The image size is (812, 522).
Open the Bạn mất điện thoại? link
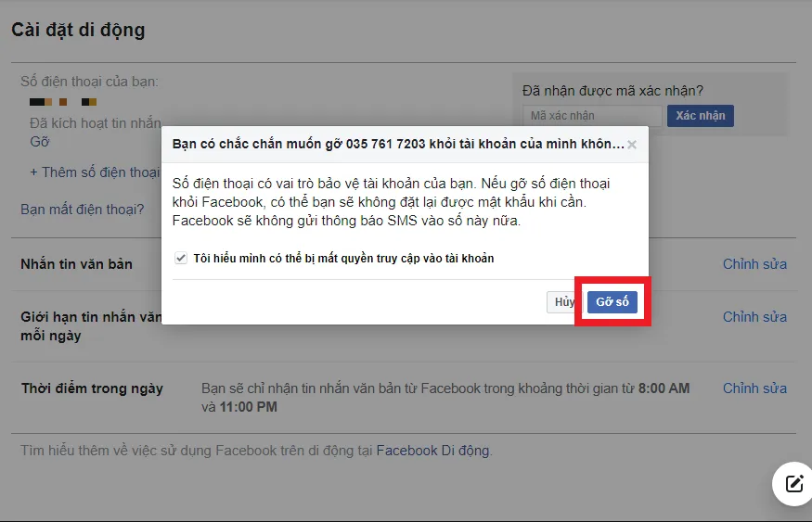tap(83, 209)
